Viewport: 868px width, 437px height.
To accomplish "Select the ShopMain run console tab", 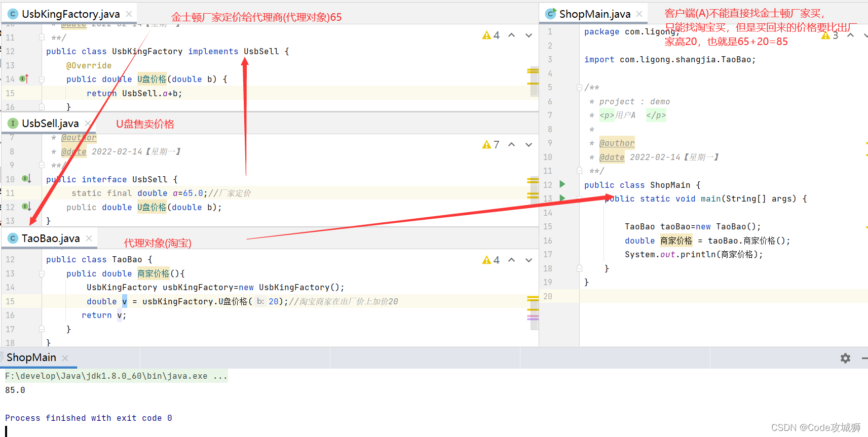I will point(31,357).
